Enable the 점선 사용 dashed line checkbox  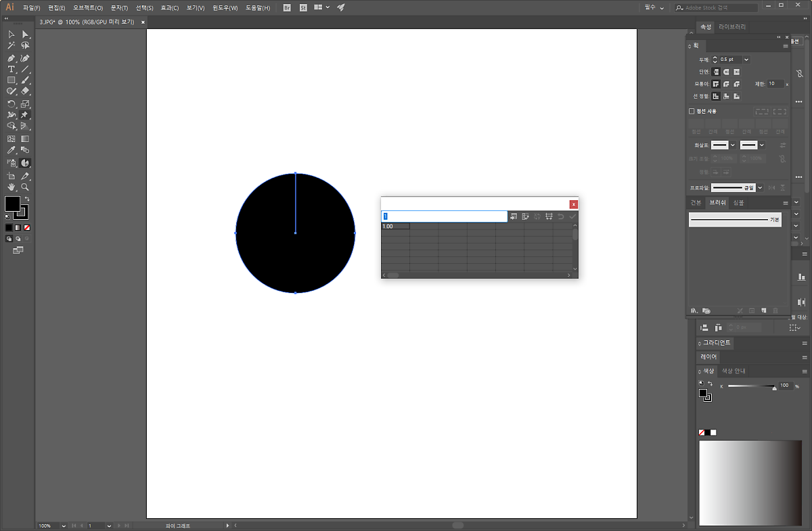[x=692, y=111]
